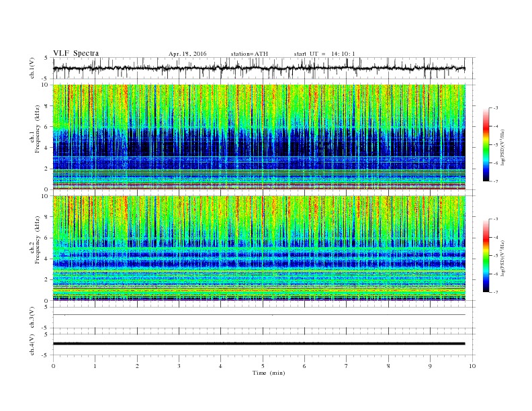The image size is (532, 411).
Task: Click the "start UT = 14:10:1" label
Action: pyautogui.click(x=324, y=54)
